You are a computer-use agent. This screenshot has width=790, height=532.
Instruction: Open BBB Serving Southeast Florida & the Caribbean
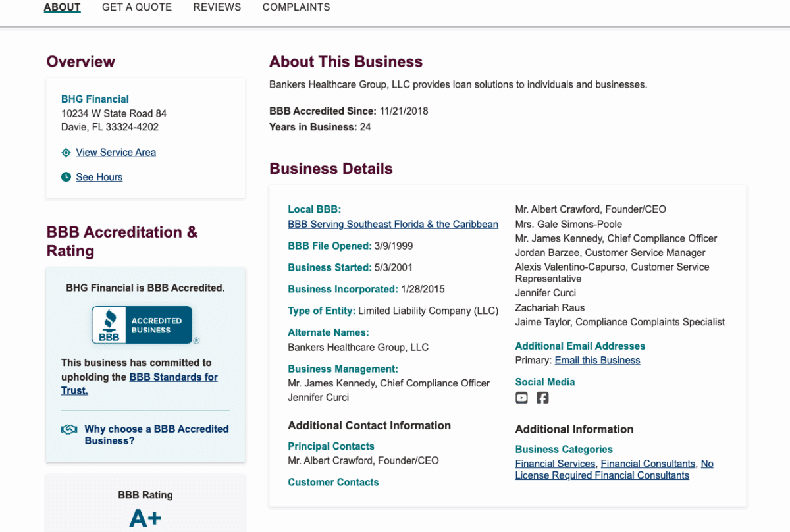392,224
